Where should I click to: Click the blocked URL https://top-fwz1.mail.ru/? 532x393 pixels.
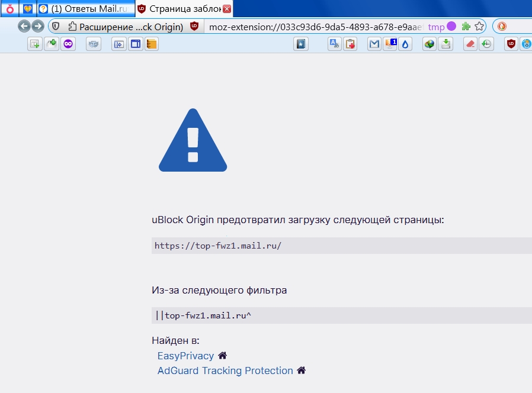click(218, 246)
